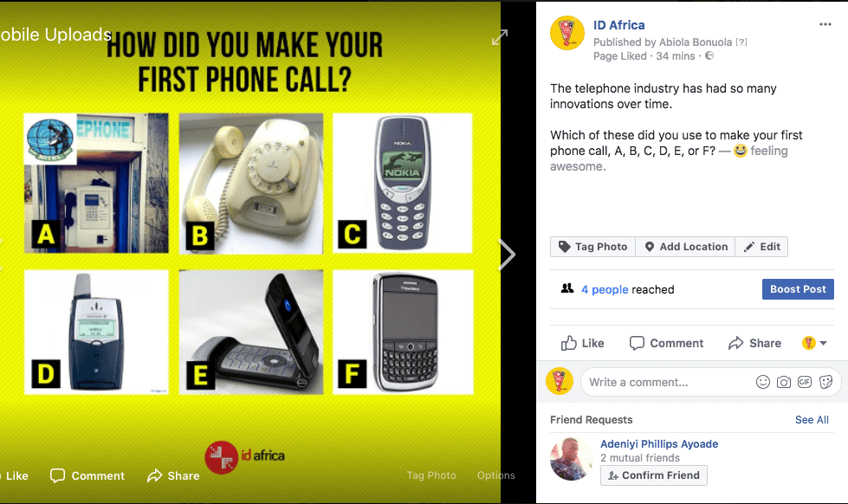The height and width of the screenshot is (504, 848).
Task: Click the ID Africa page profile picture
Action: pos(567,33)
